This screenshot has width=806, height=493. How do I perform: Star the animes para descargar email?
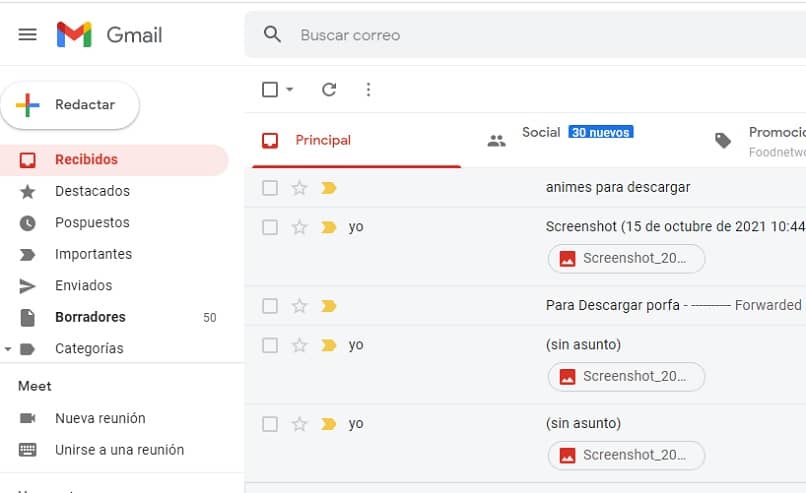299,188
